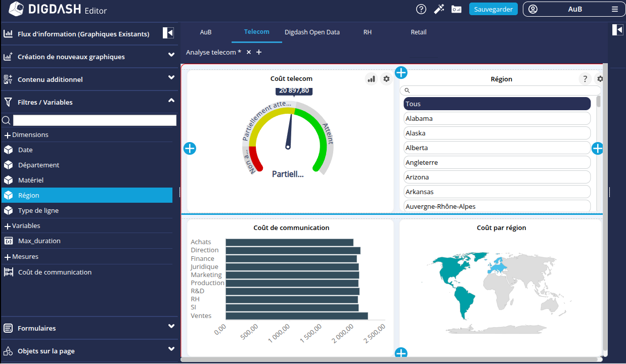Collapse the Filtres / Variables section
626x364 pixels.
coord(171,101)
